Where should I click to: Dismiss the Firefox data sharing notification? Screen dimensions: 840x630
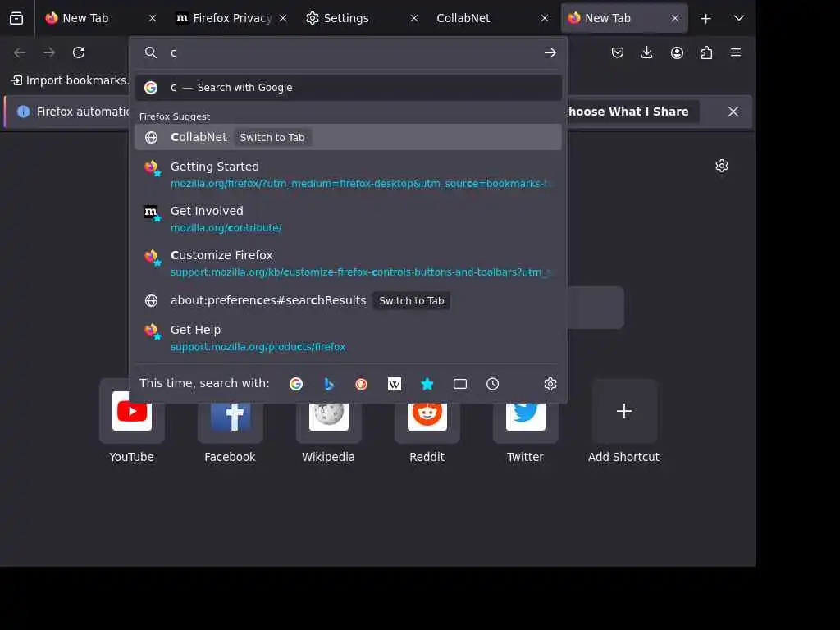733,112
